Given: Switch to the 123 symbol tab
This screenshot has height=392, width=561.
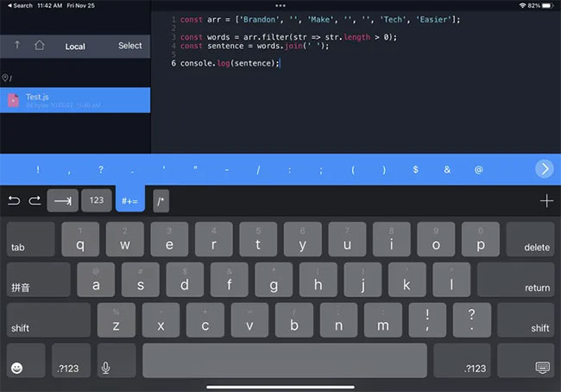Looking at the screenshot, I should (97, 200).
